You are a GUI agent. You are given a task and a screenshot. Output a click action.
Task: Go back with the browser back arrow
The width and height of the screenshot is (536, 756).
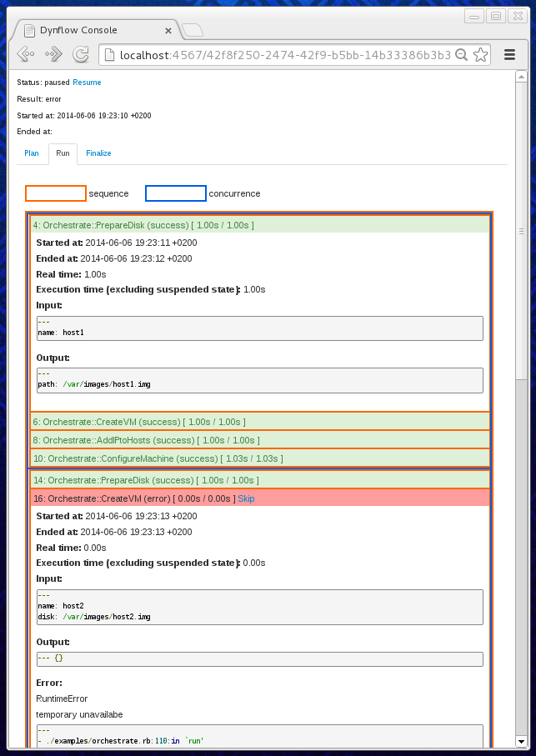tap(25, 54)
